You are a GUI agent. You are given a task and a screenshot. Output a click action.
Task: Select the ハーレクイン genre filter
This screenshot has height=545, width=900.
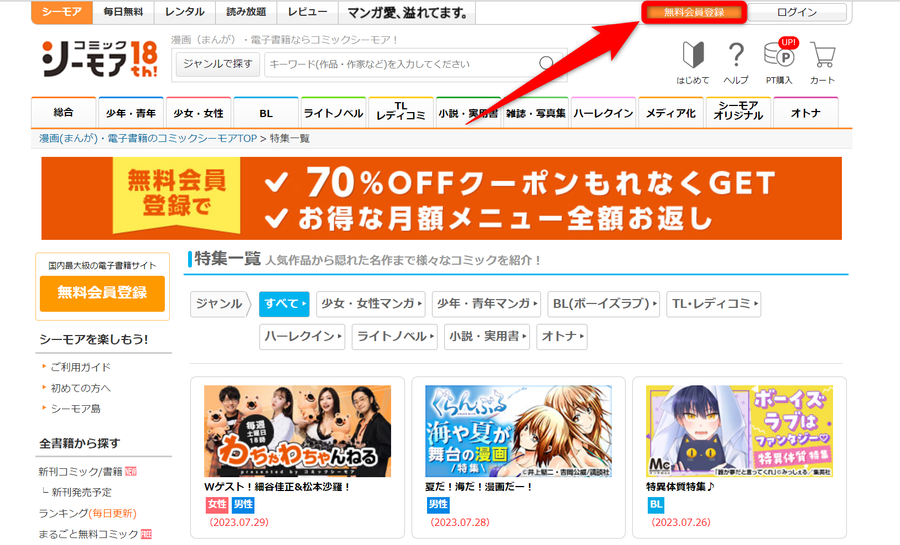click(302, 336)
